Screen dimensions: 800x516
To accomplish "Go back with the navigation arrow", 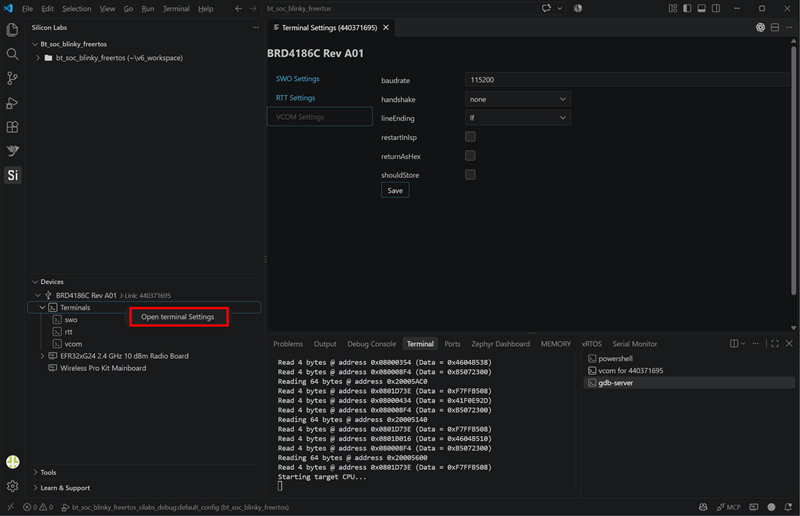I will pyautogui.click(x=238, y=8).
